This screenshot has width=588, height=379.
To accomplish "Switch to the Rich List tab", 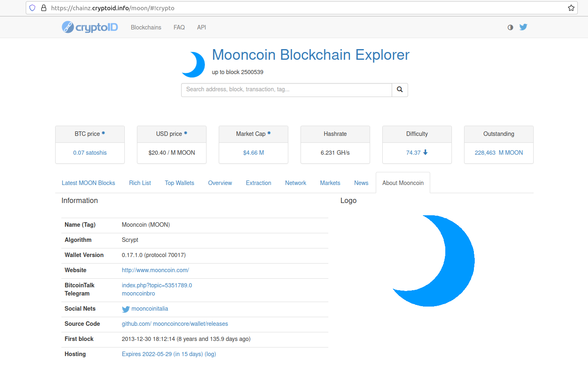I will click(x=140, y=183).
